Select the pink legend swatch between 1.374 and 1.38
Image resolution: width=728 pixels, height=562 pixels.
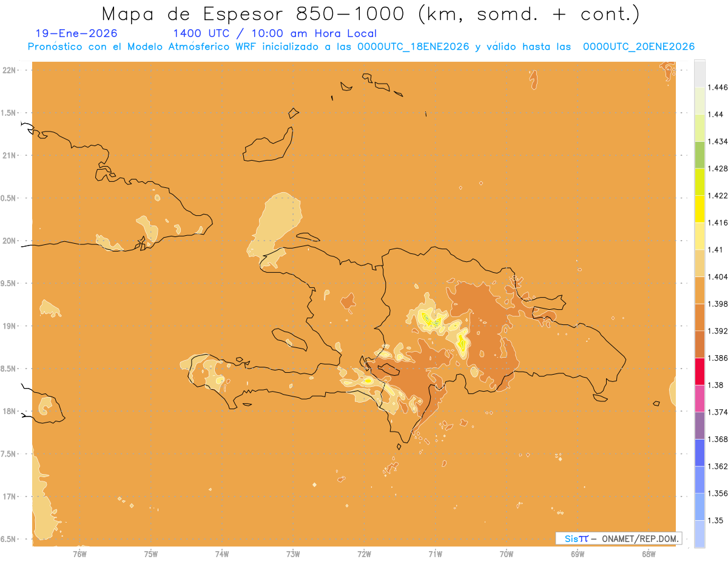coord(699,398)
